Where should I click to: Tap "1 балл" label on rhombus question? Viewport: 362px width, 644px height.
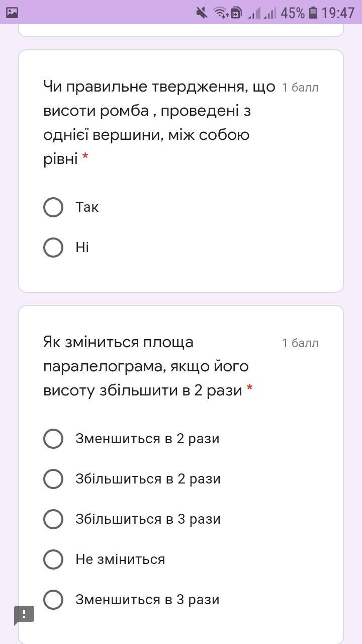[300, 88]
